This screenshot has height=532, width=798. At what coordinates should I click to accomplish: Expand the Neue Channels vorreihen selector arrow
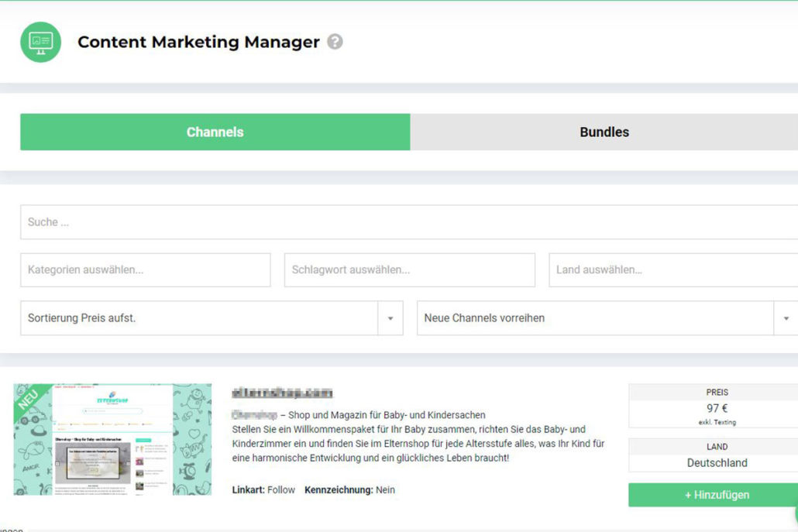786,318
